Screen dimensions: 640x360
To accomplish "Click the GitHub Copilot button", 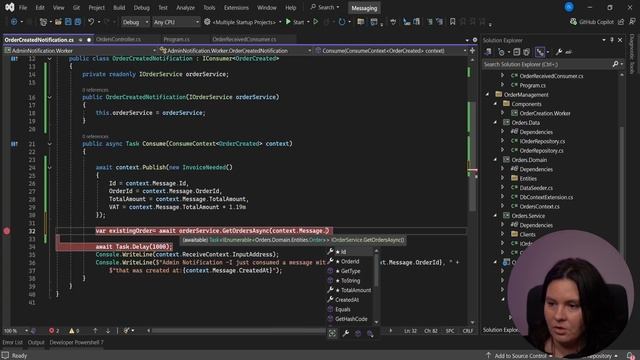I will pos(591,22).
